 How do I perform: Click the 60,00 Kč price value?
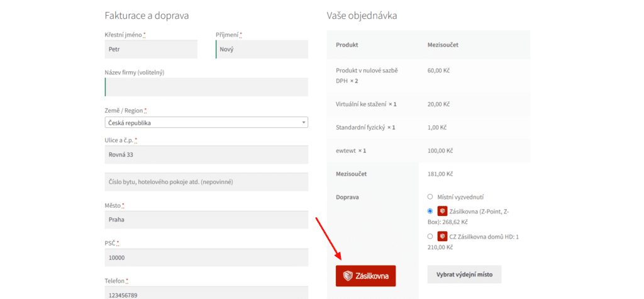click(x=438, y=71)
